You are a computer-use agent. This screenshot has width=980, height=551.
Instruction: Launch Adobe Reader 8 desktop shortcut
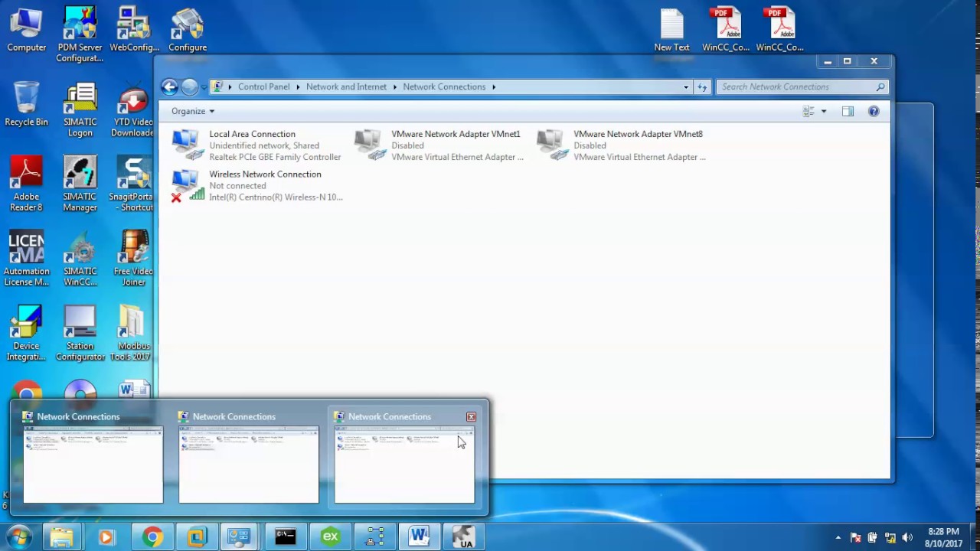pos(26,184)
